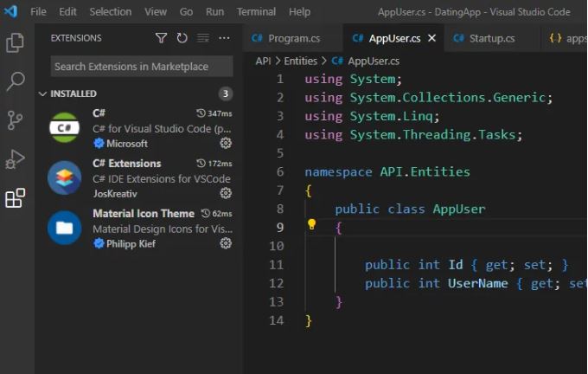The height and width of the screenshot is (374, 588).
Task: Close the AppUser.cs tab
Action: pyautogui.click(x=432, y=38)
